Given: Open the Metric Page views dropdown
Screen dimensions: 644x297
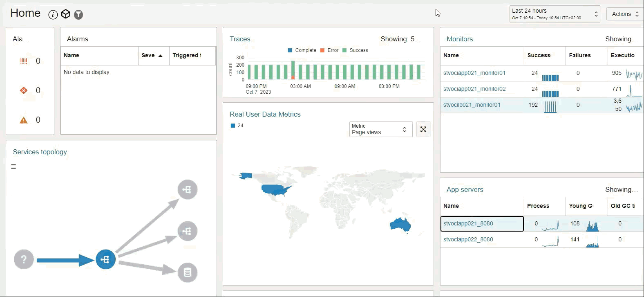Looking at the screenshot, I should [380, 129].
